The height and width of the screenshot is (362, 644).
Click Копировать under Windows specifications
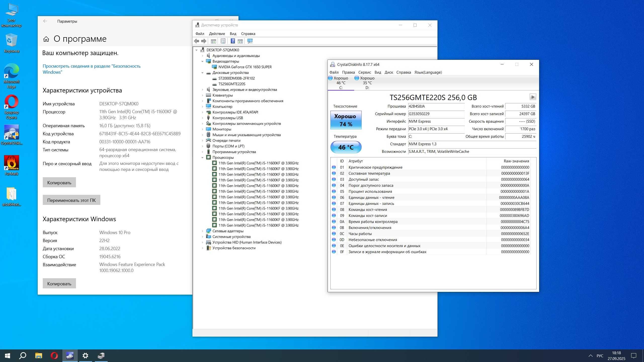point(59,284)
